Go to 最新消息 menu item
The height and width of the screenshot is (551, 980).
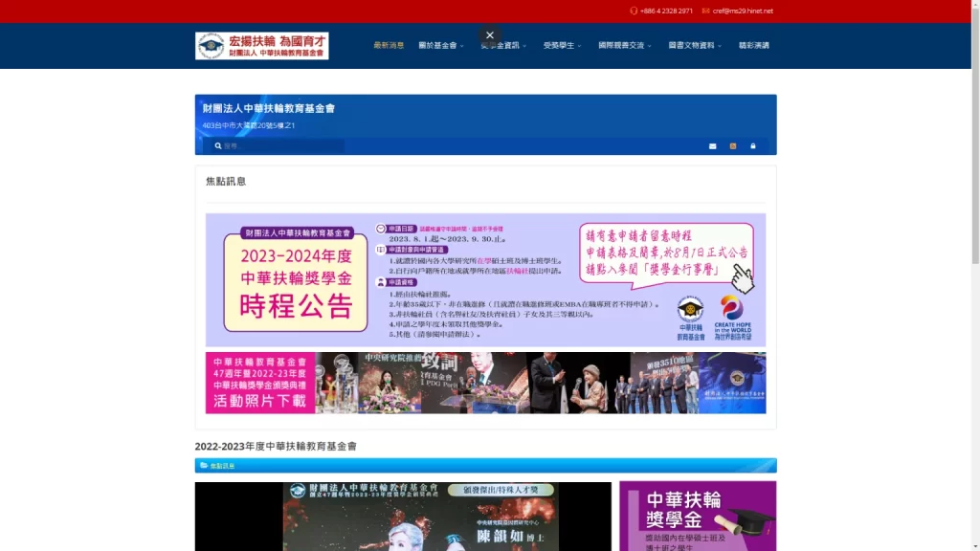[389, 46]
